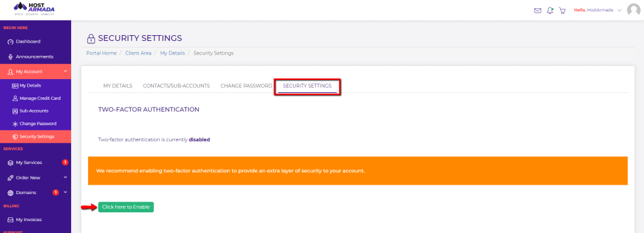Click the SECURITY SETTINGS page title
Viewport: 644px width, 233px height.
point(140,38)
